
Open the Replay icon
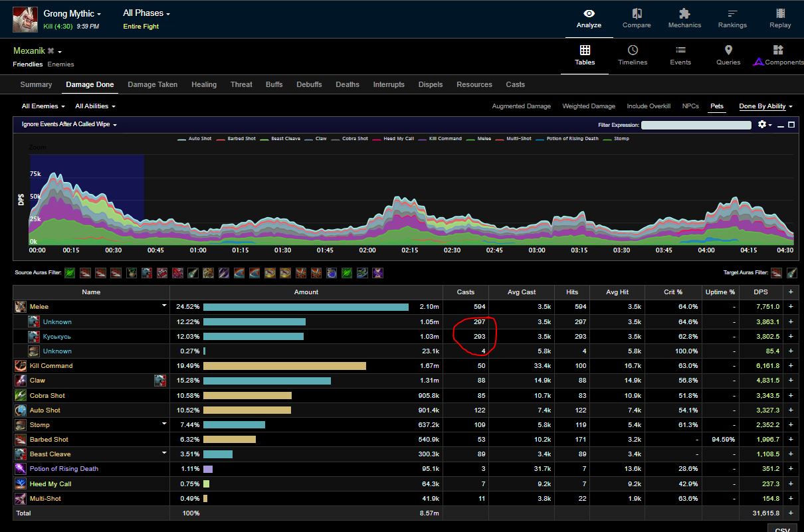click(x=780, y=14)
